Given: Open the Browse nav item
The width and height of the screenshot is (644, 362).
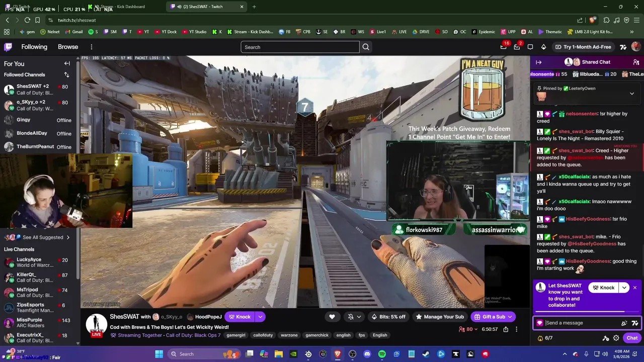Looking at the screenshot, I should click(68, 47).
